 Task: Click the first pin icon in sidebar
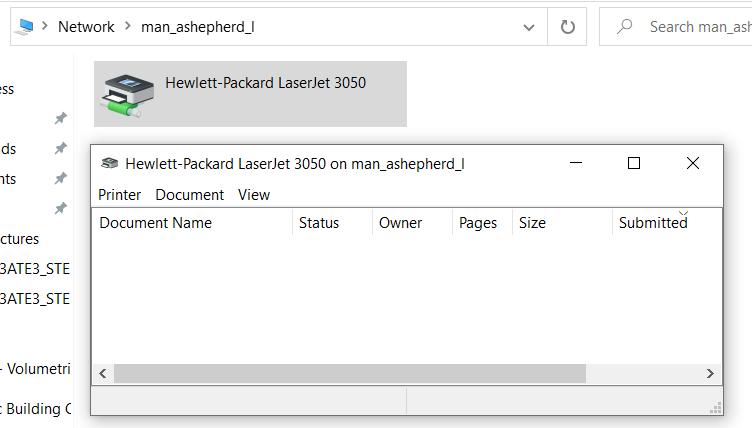point(60,118)
